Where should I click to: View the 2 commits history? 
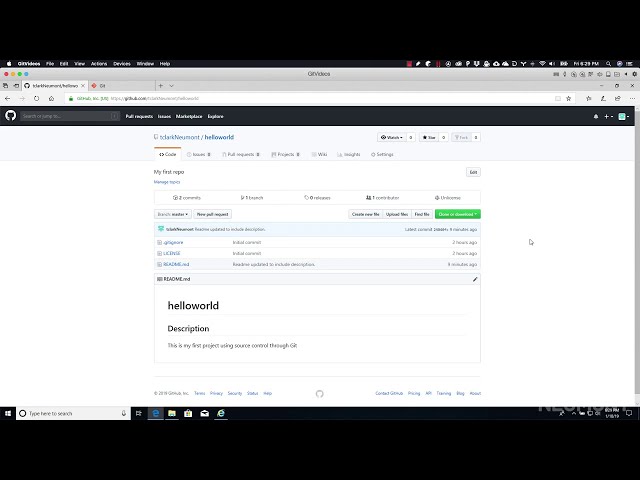point(187,198)
